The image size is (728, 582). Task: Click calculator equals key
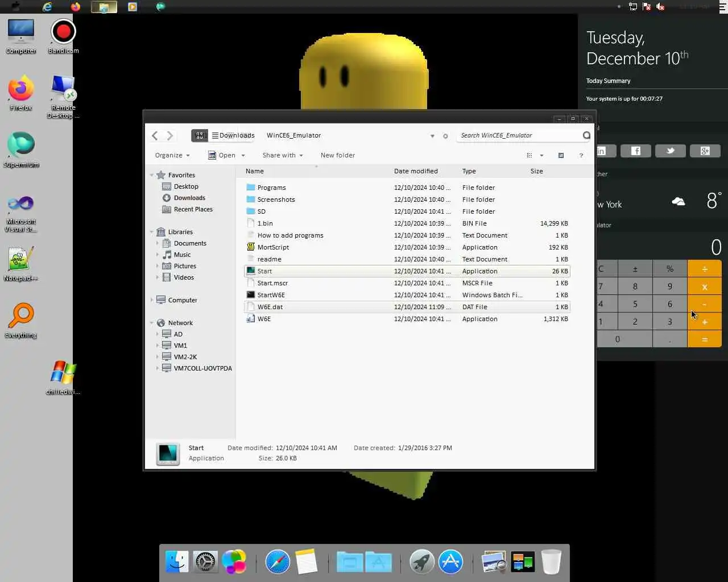[705, 339]
